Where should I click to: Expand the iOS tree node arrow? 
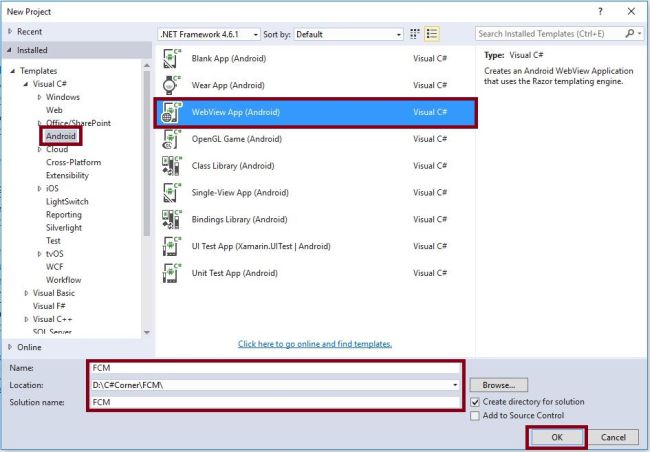click(x=39, y=189)
